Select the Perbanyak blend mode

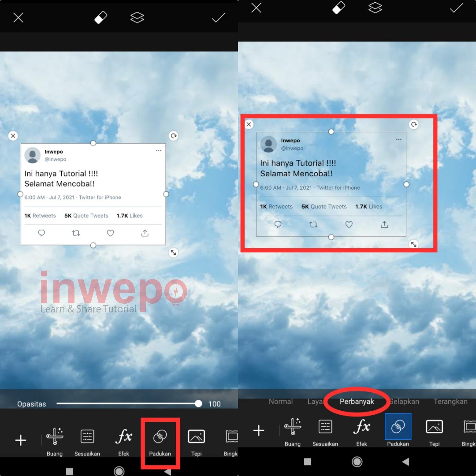[x=357, y=402]
